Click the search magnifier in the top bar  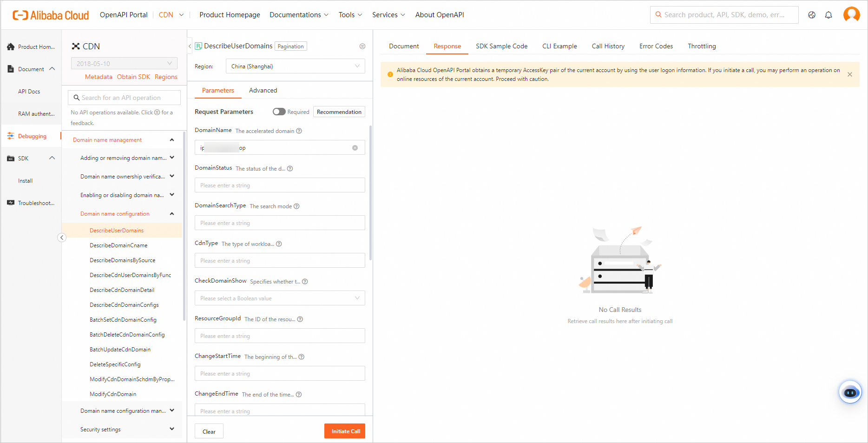pos(658,15)
